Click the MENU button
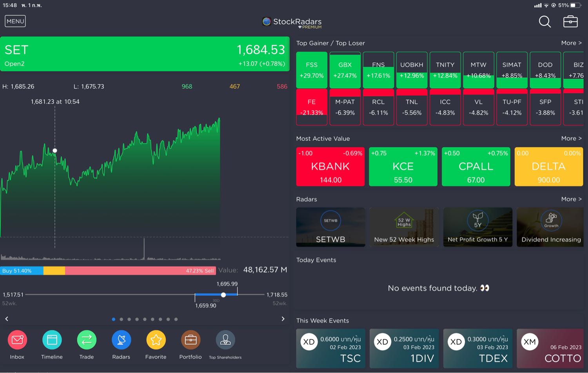This screenshot has height=373, width=588. [15, 21]
